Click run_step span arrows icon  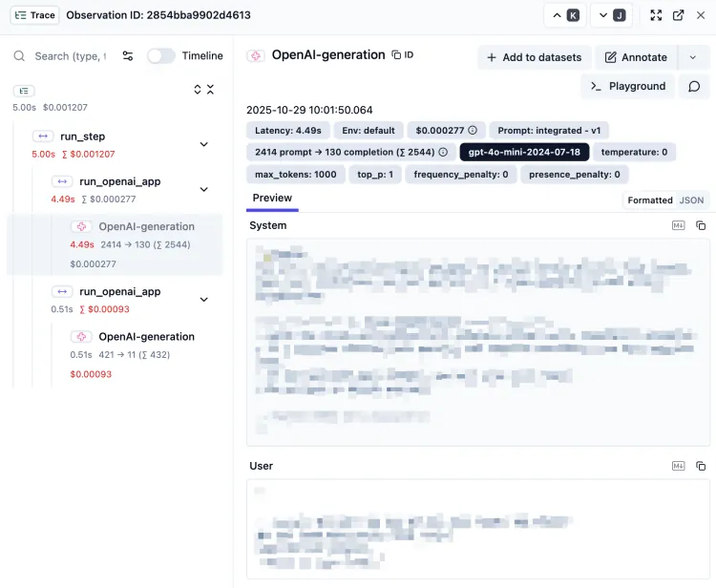(x=43, y=136)
